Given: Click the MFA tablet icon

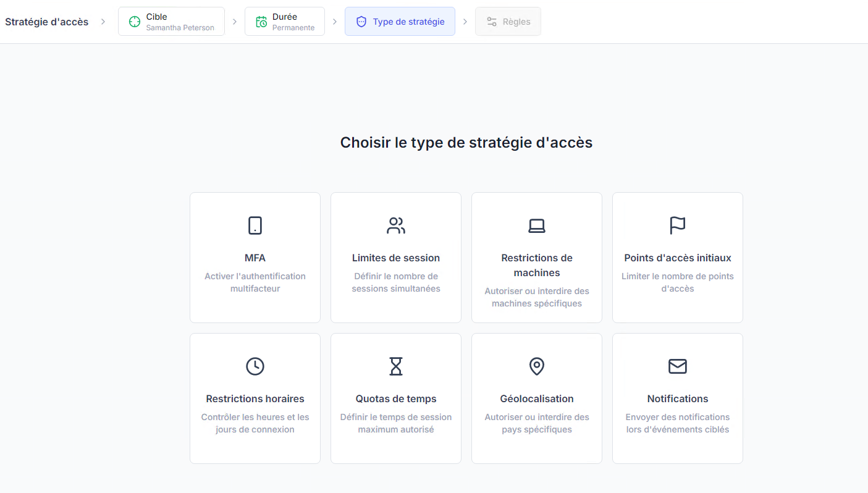Looking at the screenshot, I should (x=255, y=225).
